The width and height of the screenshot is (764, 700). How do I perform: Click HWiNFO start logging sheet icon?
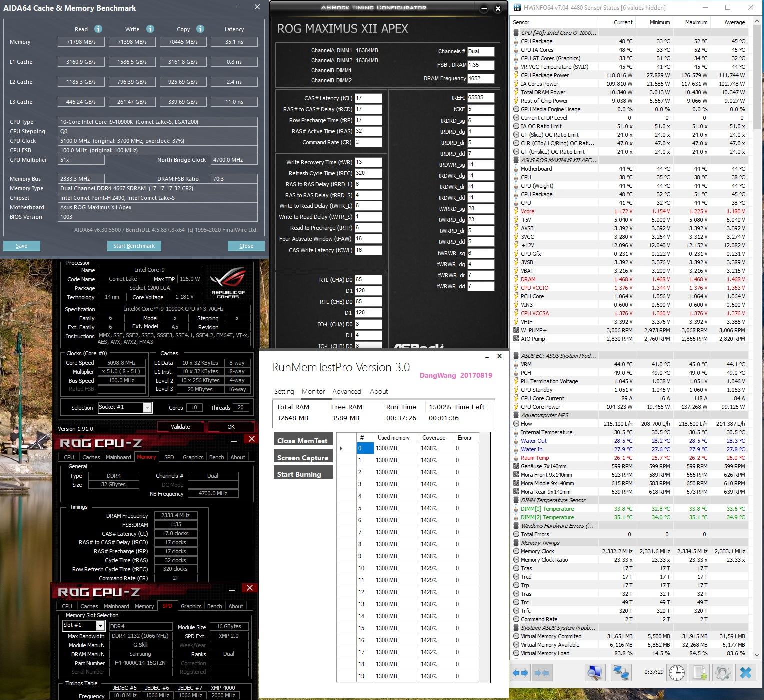pyautogui.click(x=700, y=673)
